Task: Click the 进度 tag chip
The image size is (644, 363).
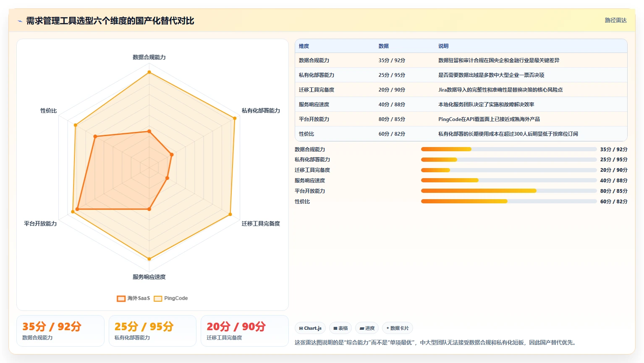Action: point(367,328)
